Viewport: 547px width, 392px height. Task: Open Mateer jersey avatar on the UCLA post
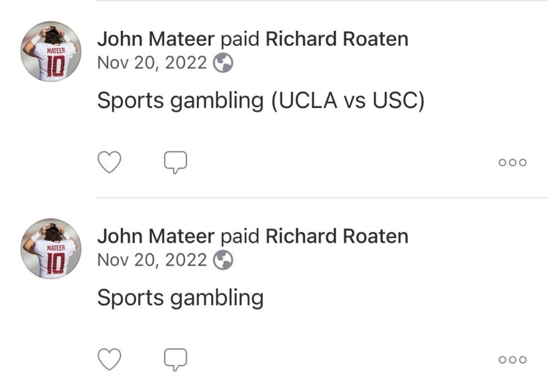click(x=51, y=52)
